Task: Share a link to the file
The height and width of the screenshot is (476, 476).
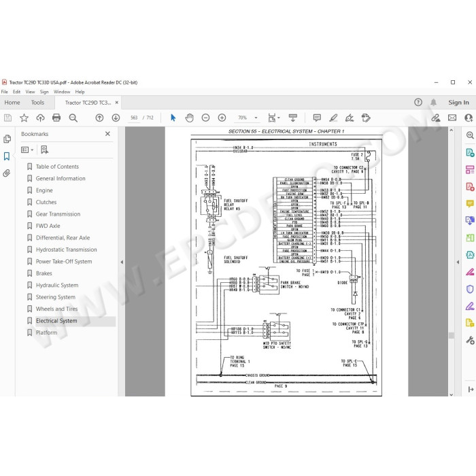Action: click(x=436, y=118)
